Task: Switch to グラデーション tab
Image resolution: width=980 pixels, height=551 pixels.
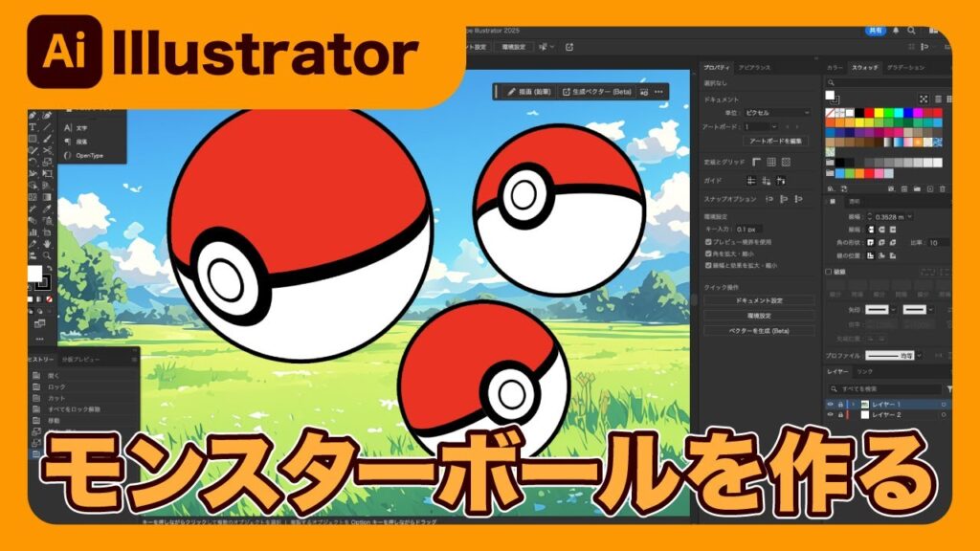Action: pos(906,67)
